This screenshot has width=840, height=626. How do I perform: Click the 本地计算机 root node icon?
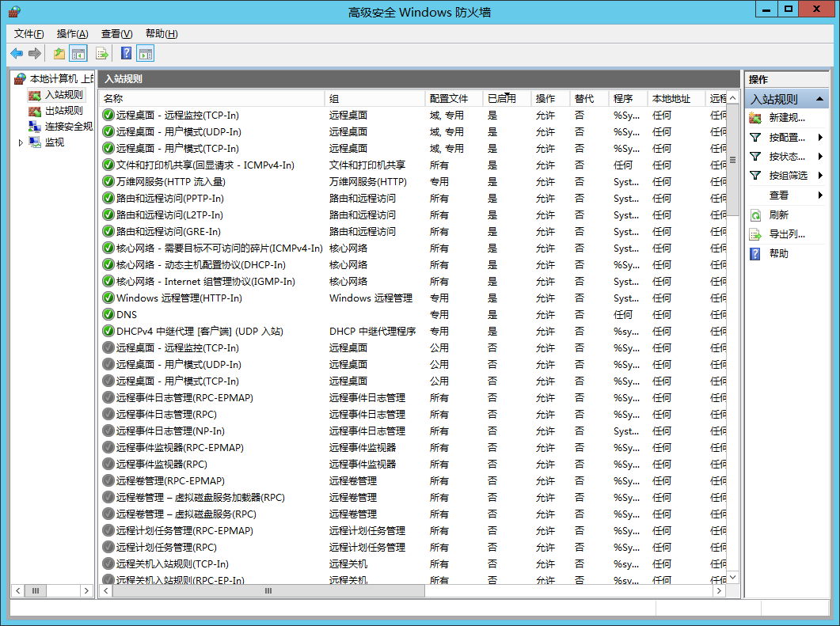pyautogui.click(x=20, y=79)
